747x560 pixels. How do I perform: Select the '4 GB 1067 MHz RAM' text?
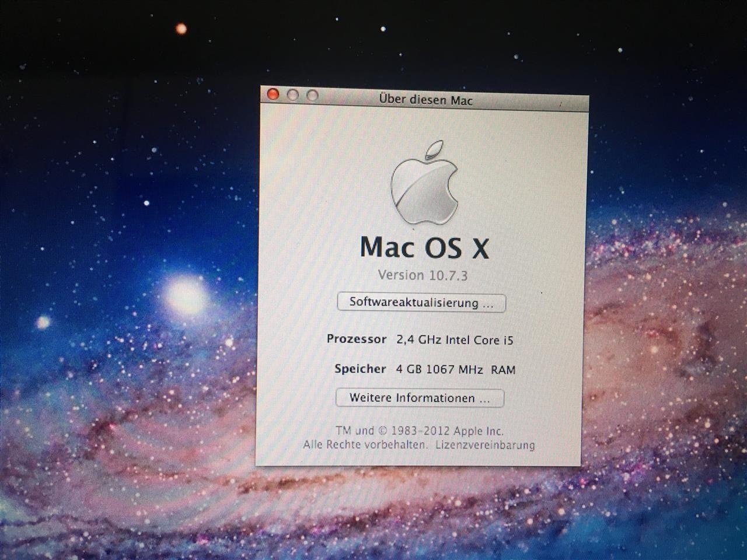coord(456,369)
